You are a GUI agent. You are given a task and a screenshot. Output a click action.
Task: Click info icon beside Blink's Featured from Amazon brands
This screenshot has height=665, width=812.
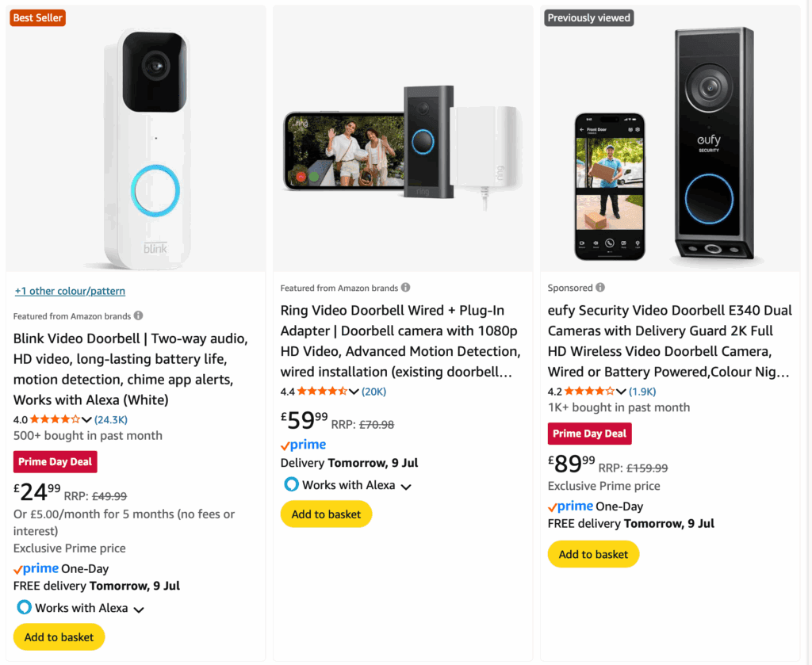[x=138, y=315]
